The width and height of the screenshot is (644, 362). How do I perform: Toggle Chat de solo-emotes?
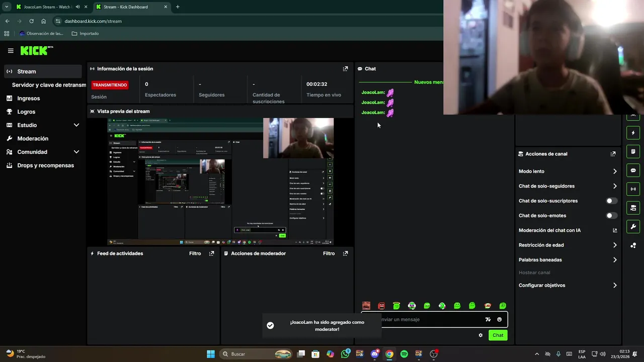[611, 216]
